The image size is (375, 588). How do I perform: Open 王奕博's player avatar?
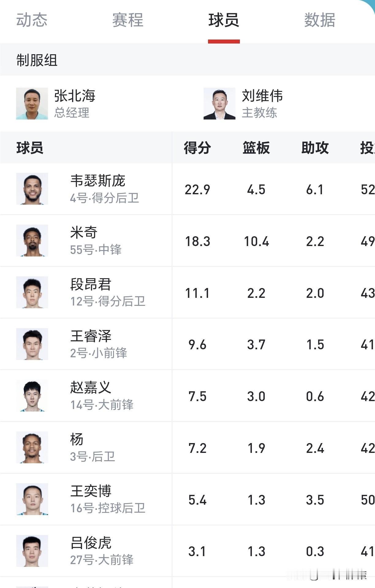tap(32, 499)
